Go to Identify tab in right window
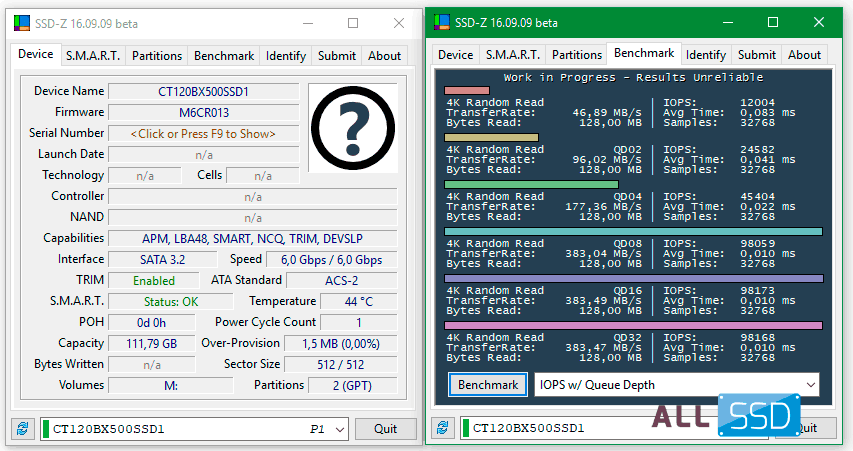Image resolution: width=853 pixels, height=451 pixels. pos(706,55)
